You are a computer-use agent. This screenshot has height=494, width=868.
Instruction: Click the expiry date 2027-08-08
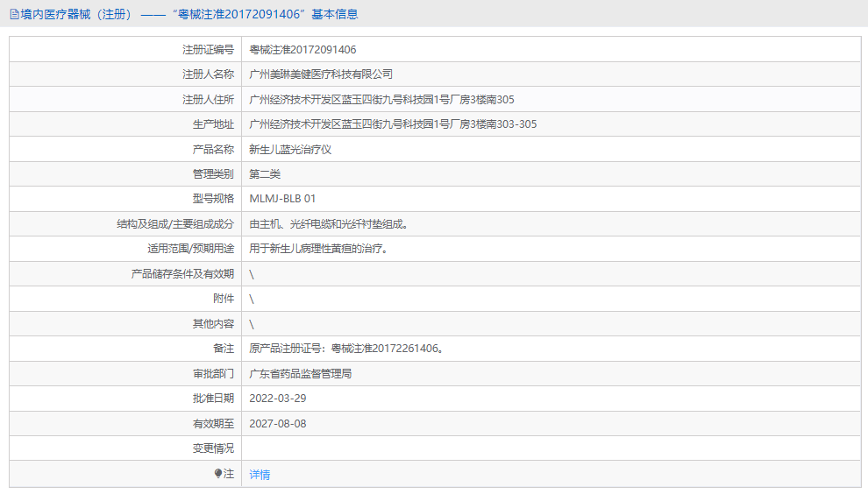[x=278, y=424]
